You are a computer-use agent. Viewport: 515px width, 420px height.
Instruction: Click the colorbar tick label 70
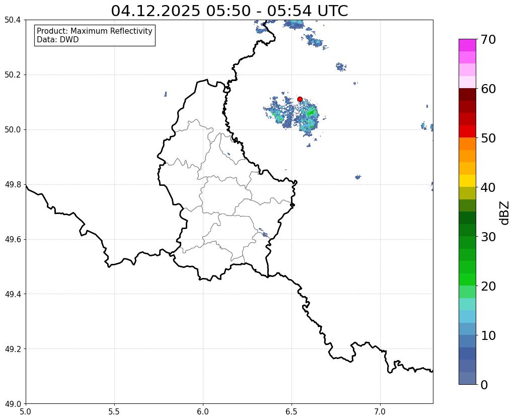pyautogui.click(x=488, y=39)
